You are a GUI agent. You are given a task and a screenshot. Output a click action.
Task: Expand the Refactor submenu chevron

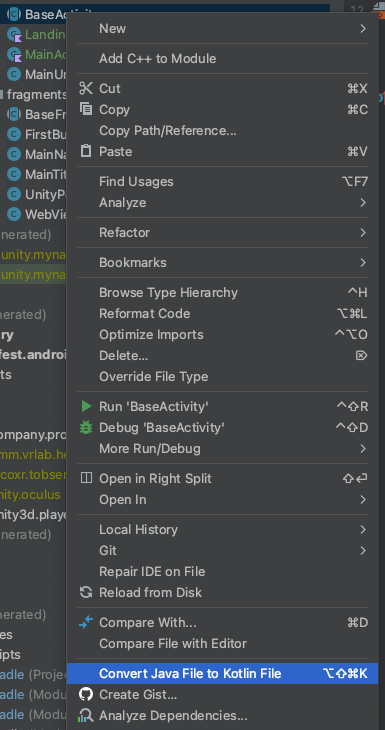click(x=363, y=232)
